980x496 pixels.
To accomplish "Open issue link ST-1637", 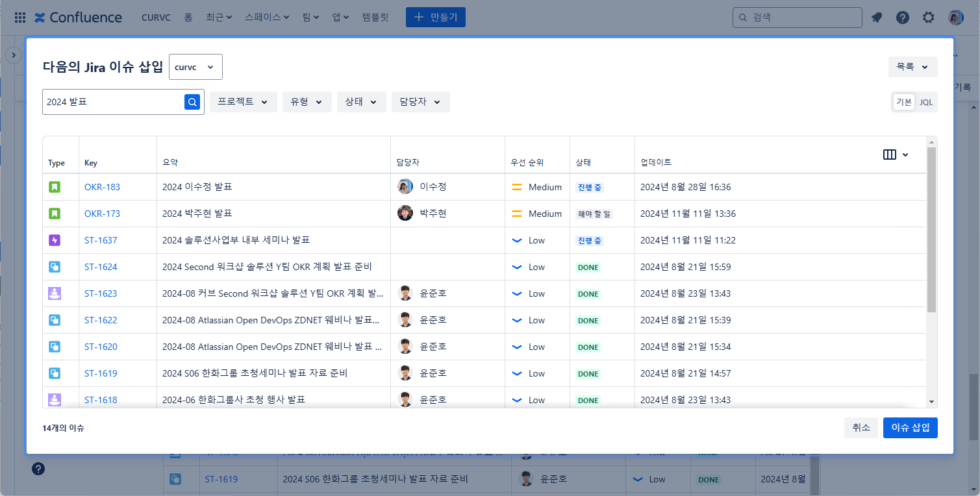I will tap(101, 240).
